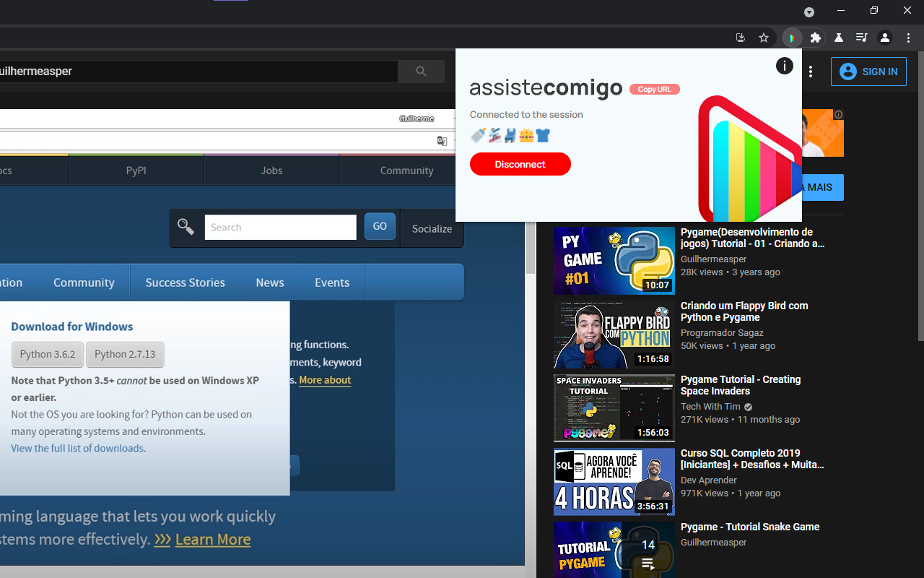
Task: Click the YouTube search text field
Action: coord(199,71)
